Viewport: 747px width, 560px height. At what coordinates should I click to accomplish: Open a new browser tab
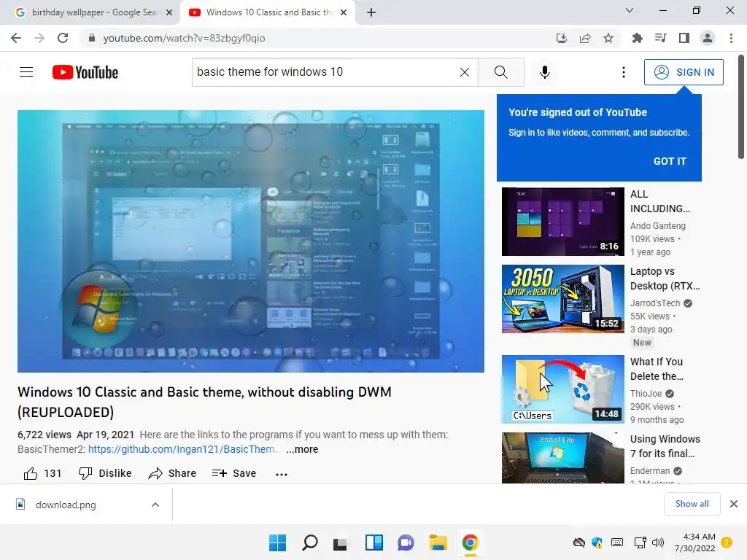(371, 12)
